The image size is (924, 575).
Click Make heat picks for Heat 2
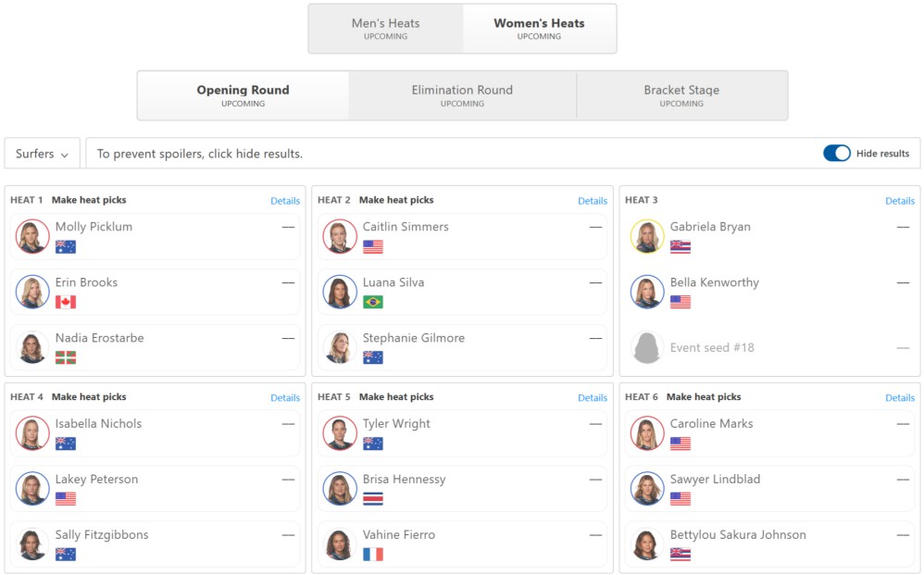396,200
